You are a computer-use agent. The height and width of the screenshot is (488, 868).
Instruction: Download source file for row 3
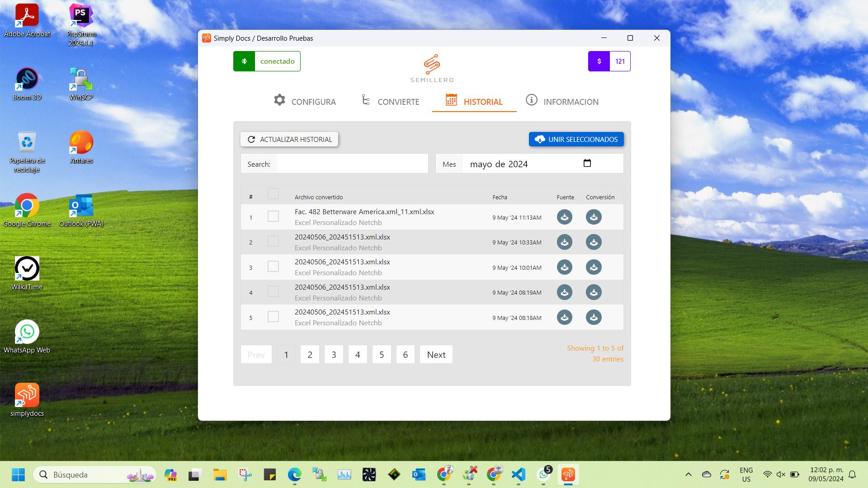564,267
